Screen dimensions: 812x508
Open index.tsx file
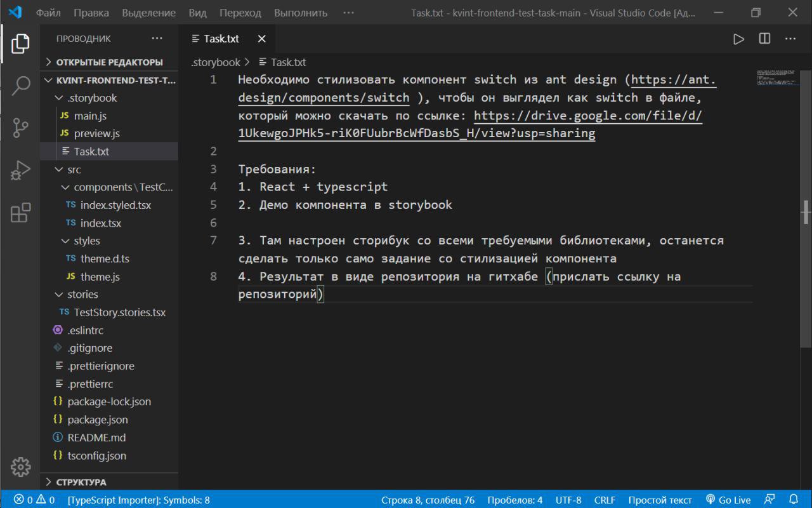tap(109, 223)
